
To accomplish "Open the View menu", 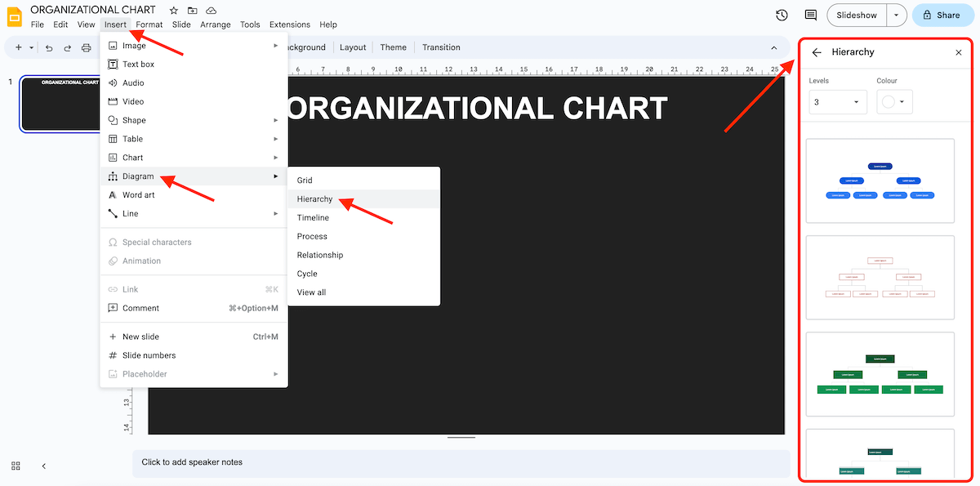I will (x=87, y=25).
